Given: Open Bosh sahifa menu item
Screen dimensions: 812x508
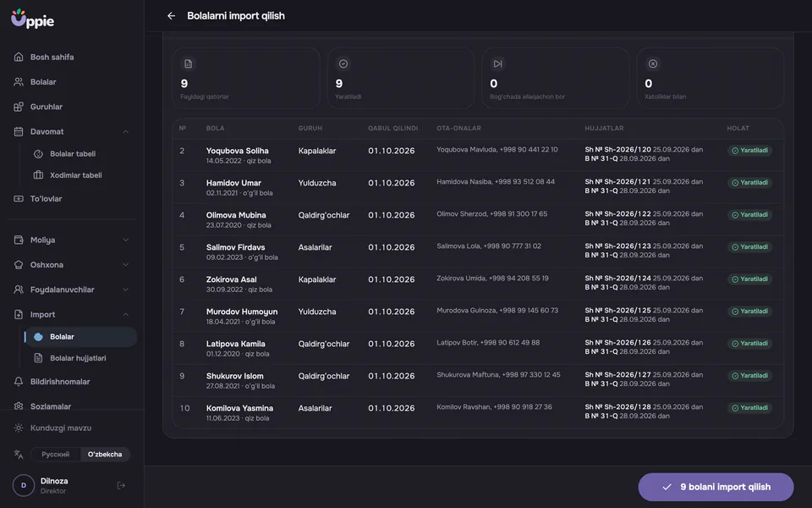Looking at the screenshot, I should tap(72, 57).
